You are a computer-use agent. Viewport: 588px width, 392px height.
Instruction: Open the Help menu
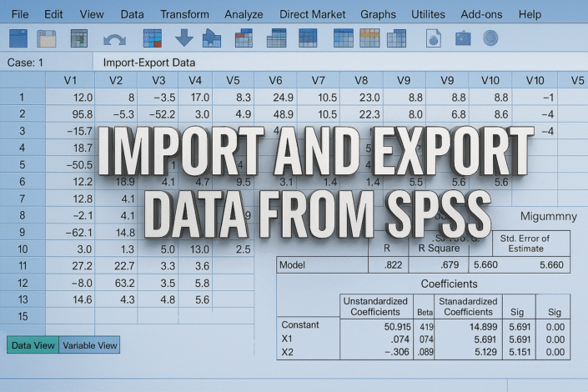(x=530, y=15)
